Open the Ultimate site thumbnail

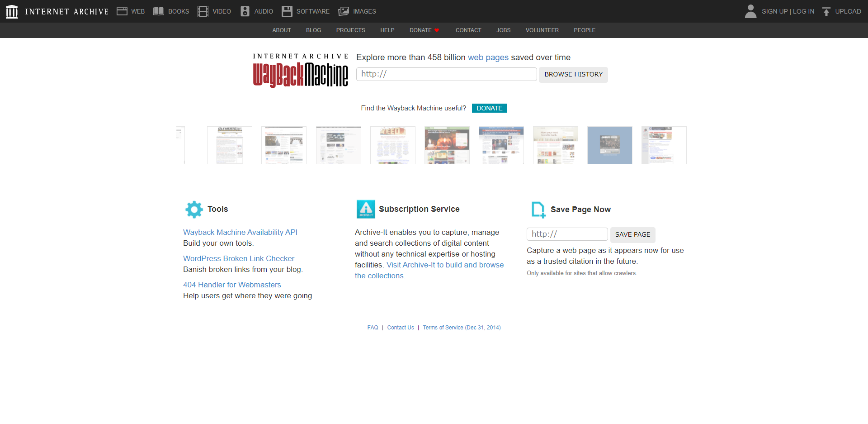(x=230, y=145)
